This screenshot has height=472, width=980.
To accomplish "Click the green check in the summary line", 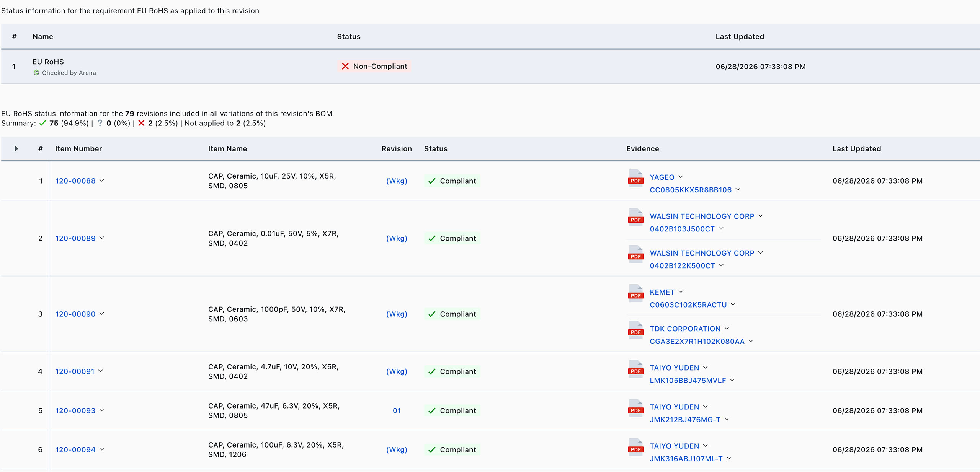I will [x=42, y=123].
